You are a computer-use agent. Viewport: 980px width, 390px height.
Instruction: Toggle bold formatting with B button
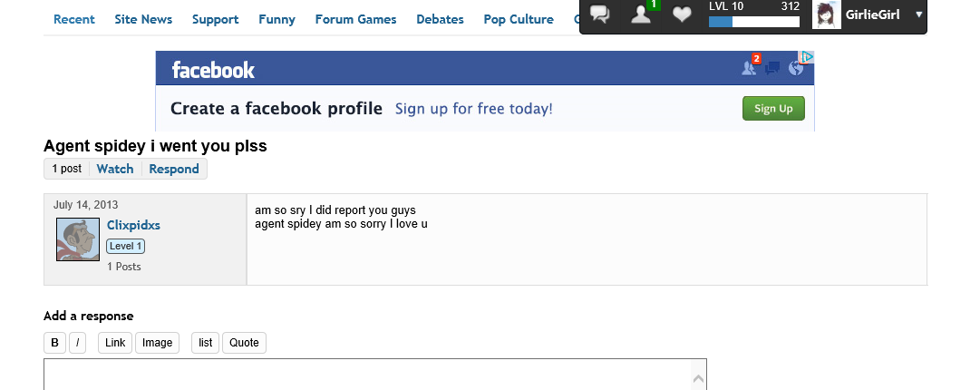(54, 343)
